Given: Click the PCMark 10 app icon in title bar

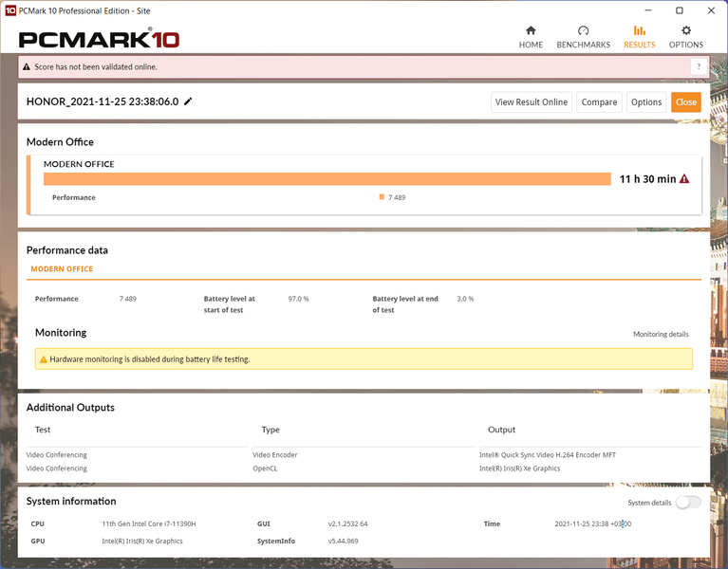Looking at the screenshot, I should pyautogui.click(x=10, y=10).
